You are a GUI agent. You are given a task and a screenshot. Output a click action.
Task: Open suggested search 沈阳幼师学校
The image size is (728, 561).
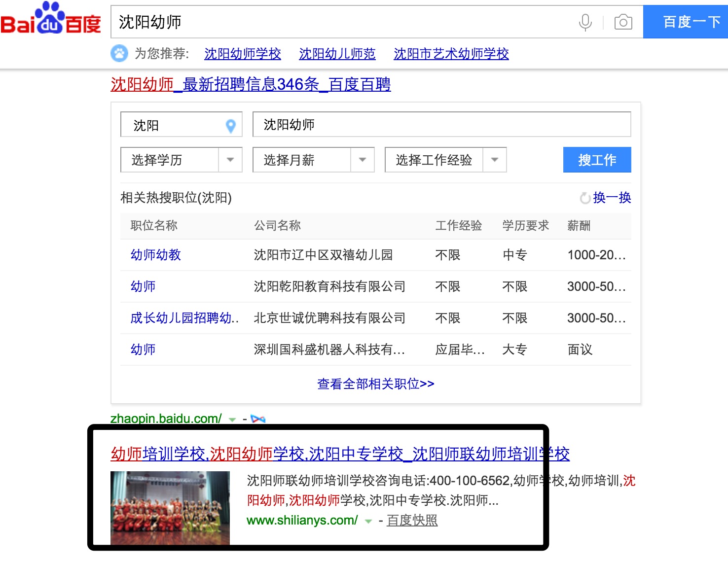click(x=243, y=53)
